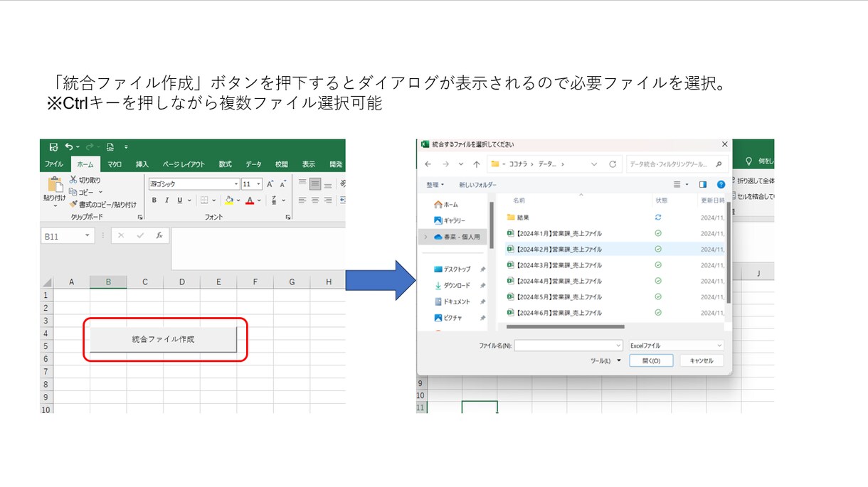Select デスクトップ in the navigation pane
Screen dimensions: 868x487
tap(452, 269)
